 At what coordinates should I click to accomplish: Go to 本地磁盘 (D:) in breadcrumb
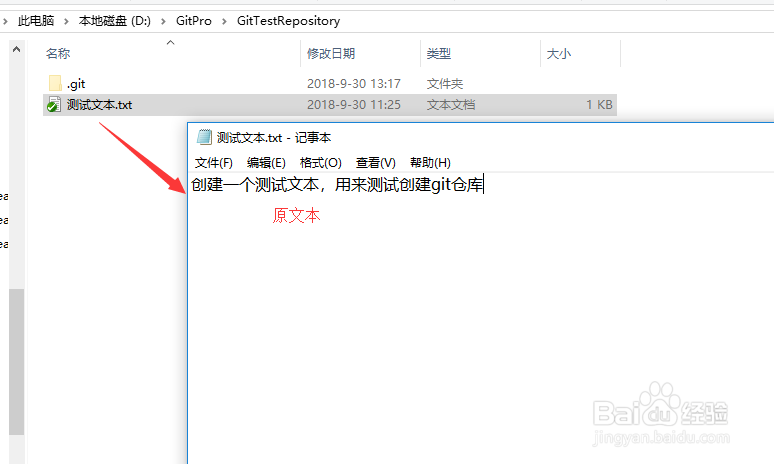(x=115, y=21)
